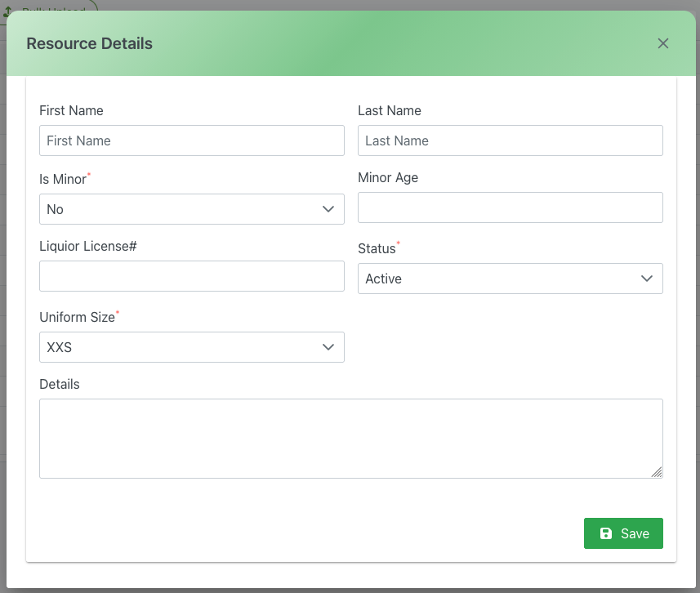Click the resize grip of the Details textarea

[x=658, y=472]
